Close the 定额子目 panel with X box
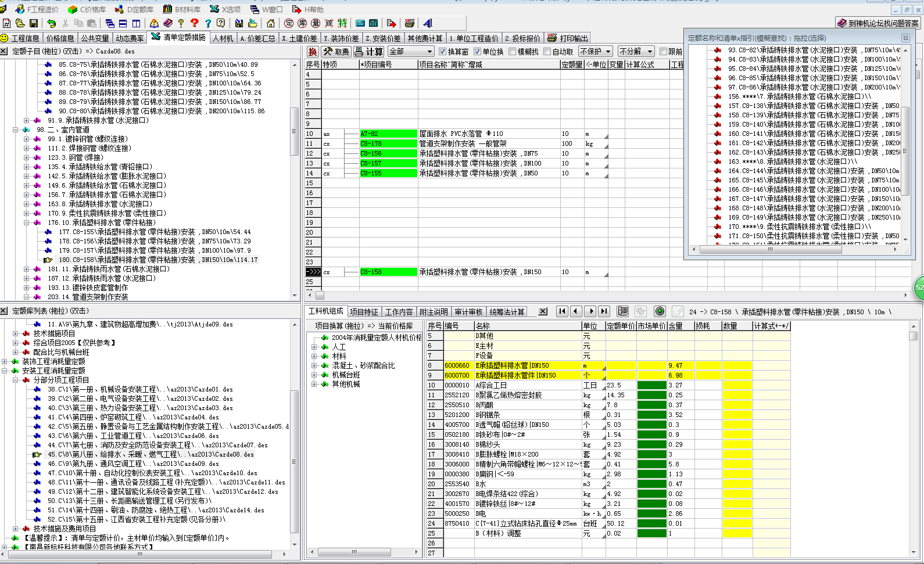The height and width of the screenshot is (564, 924). pos(4,51)
